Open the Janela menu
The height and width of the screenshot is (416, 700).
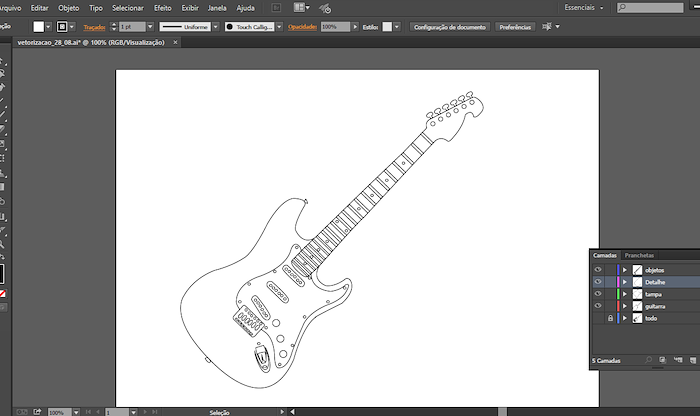217,8
